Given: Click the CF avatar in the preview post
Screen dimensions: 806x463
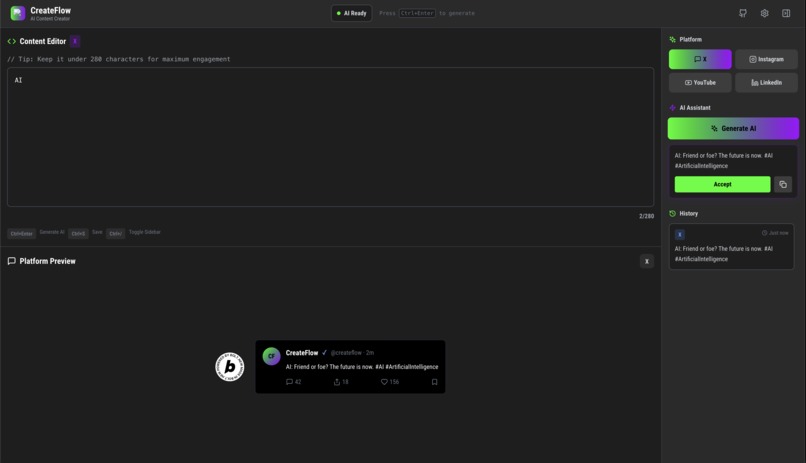Looking at the screenshot, I should [271, 356].
